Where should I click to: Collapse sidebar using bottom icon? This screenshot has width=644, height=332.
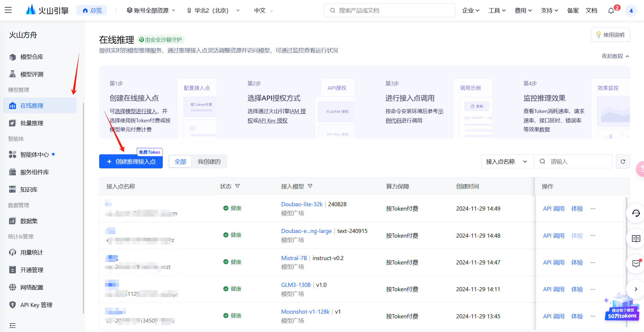coord(13,325)
